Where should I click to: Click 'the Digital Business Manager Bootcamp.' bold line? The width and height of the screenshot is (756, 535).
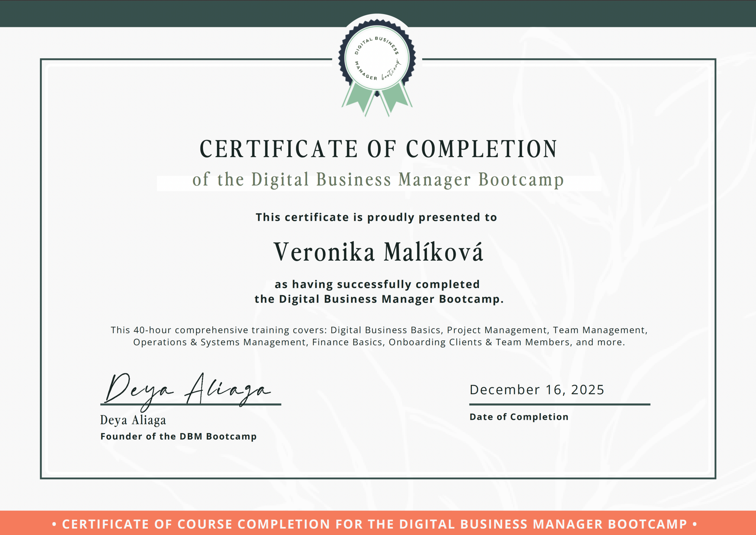point(379,299)
